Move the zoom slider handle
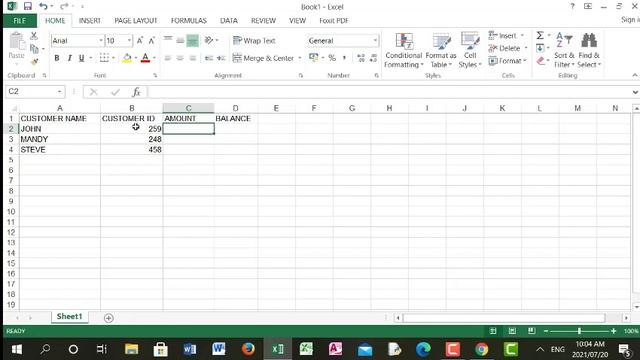 click(579, 331)
